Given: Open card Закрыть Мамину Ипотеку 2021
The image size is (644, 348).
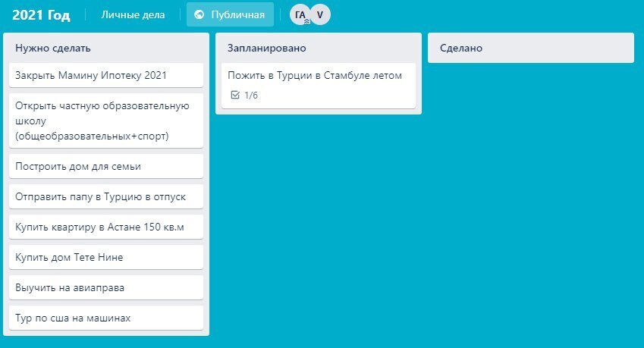Looking at the screenshot, I should [x=106, y=75].
